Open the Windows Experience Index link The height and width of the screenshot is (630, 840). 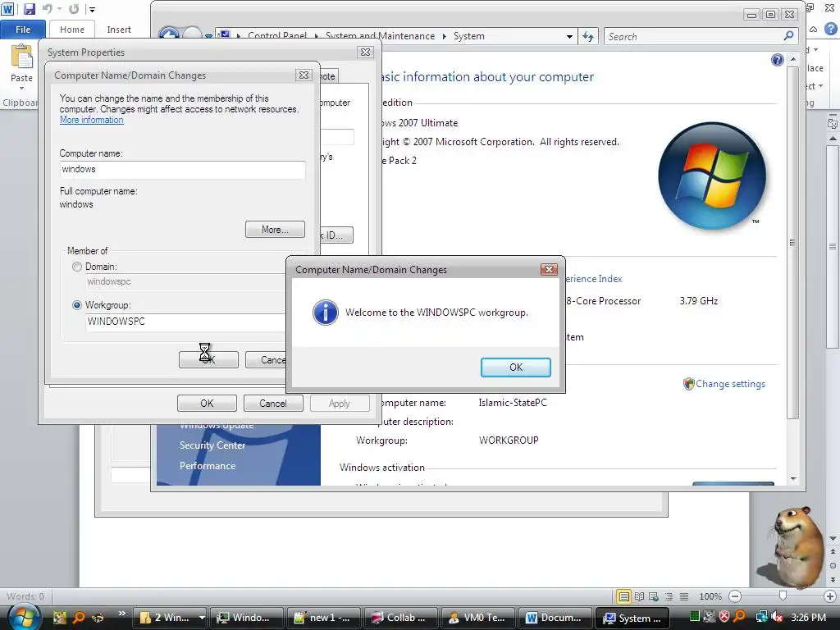point(593,279)
